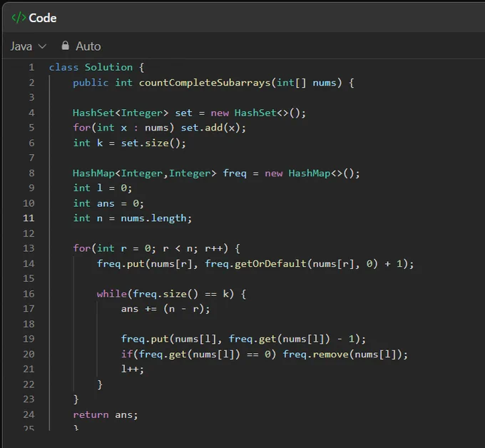
Task: Click the 'l++;' statement
Action: pyautogui.click(x=133, y=369)
